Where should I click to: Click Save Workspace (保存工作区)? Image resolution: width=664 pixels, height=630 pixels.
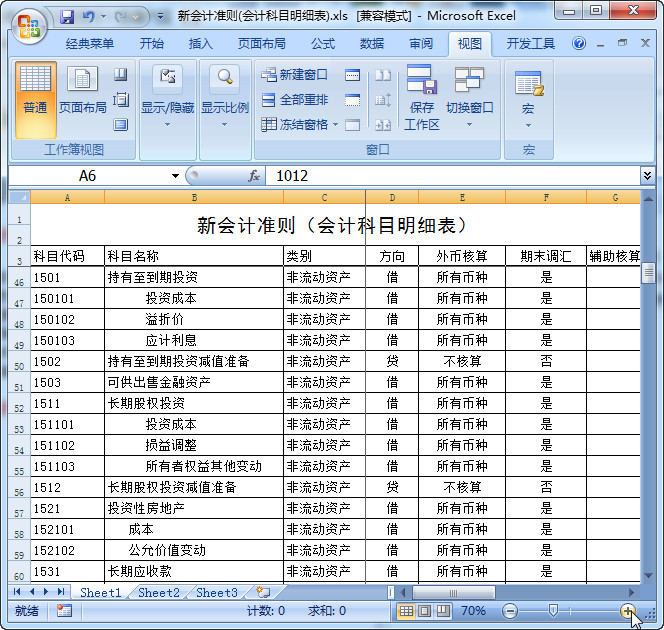tap(422, 98)
